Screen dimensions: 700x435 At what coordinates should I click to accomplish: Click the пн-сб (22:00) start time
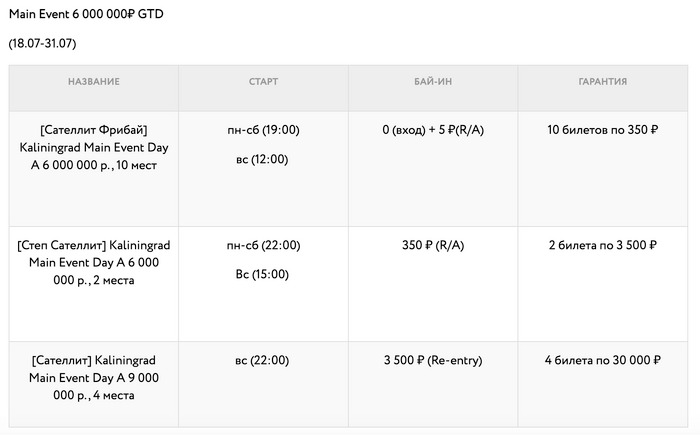pos(263,245)
